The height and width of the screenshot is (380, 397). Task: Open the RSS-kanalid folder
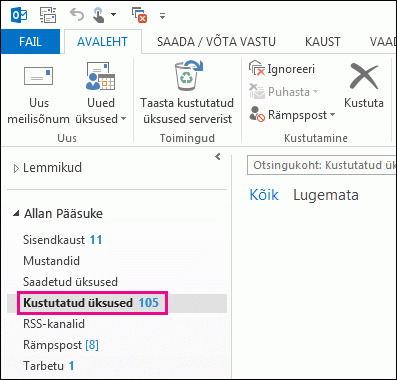pyautogui.click(x=54, y=324)
